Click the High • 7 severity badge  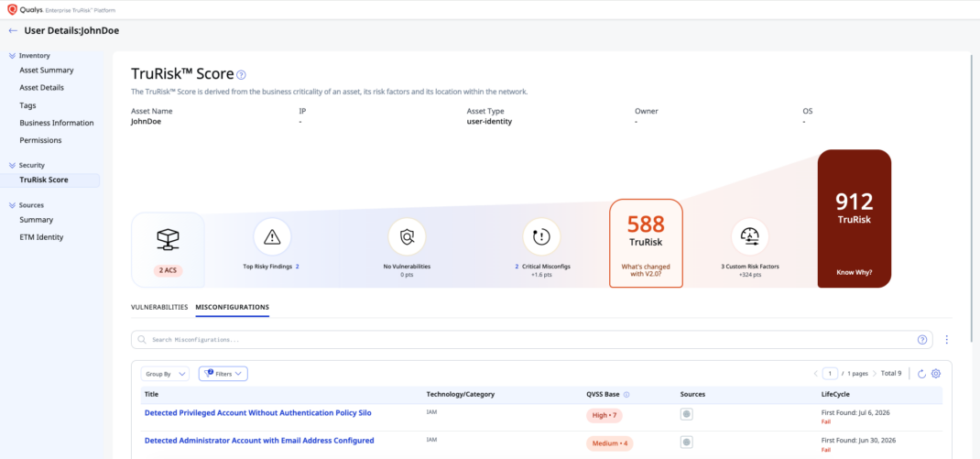604,415
